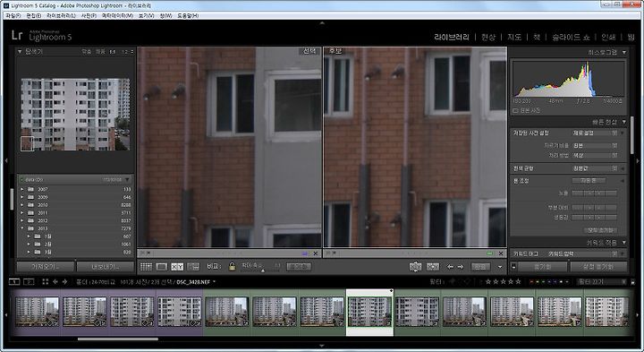Open the Saved Preset dropdown in Quick Develop

(595, 133)
